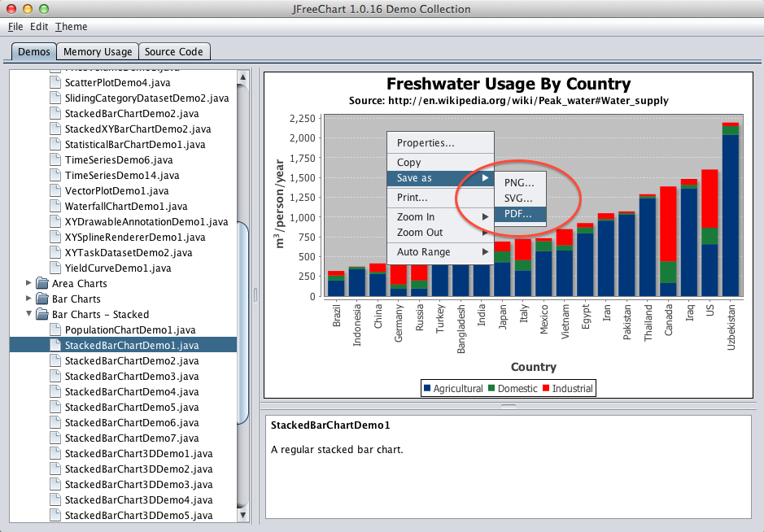This screenshot has width=764, height=532.
Task: Click the demo list scroll up arrow
Action: click(x=243, y=77)
